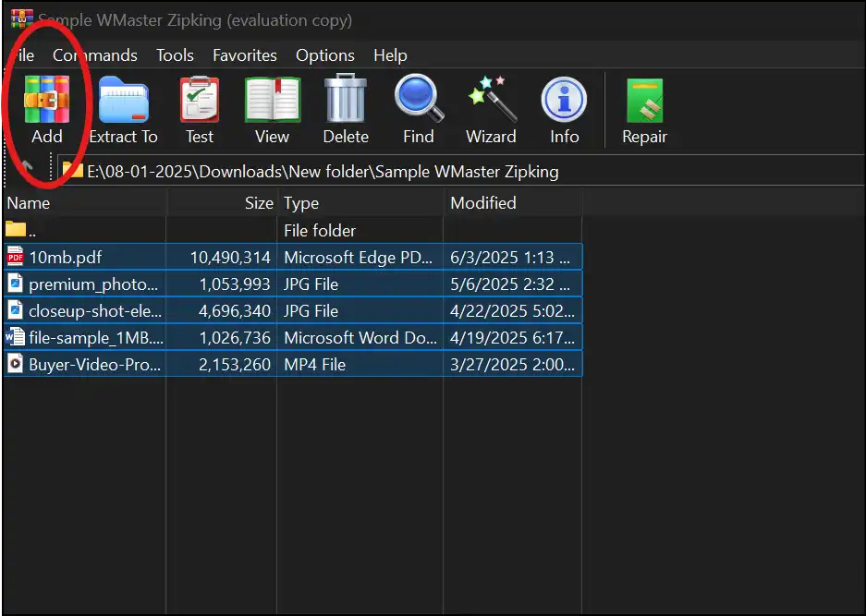Click the size value 1,053,993
Screen dimensions: 866x616
click(x=235, y=284)
